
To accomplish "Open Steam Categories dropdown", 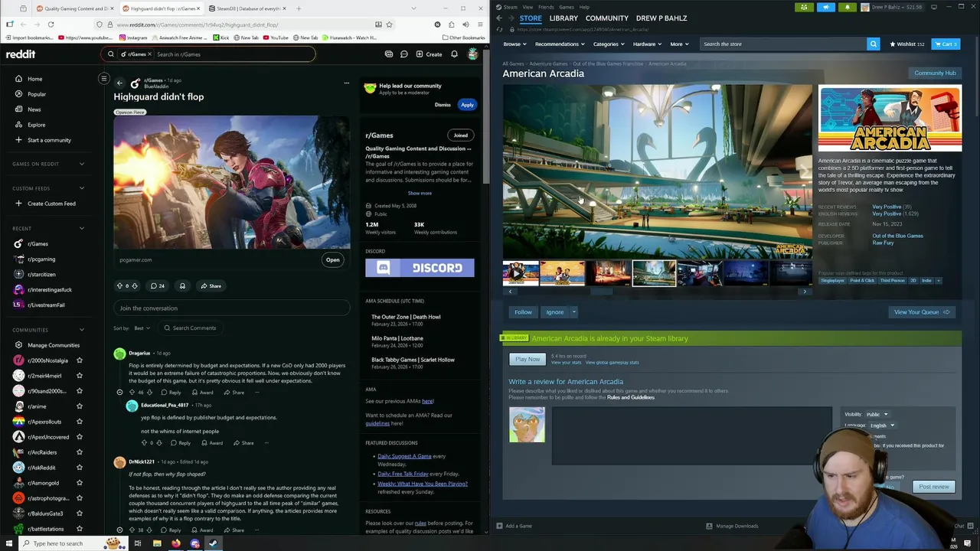I will click(608, 44).
